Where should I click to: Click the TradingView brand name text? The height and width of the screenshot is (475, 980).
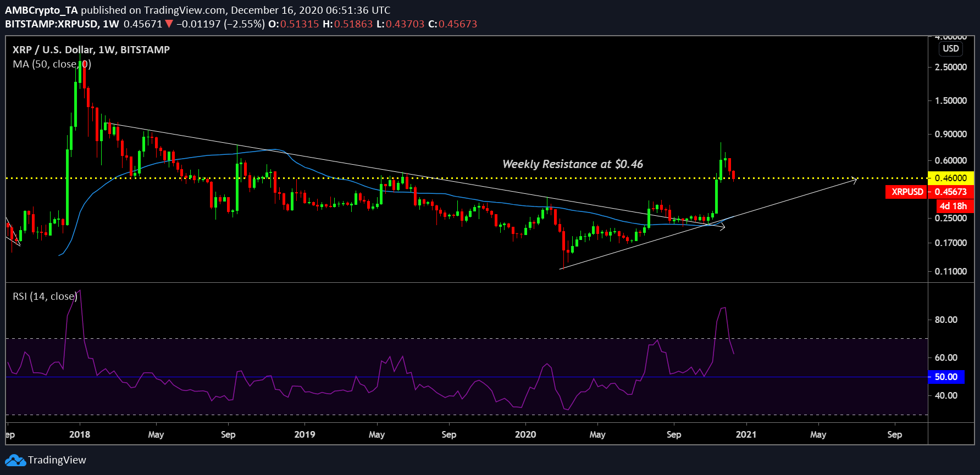(x=57, y=460)
